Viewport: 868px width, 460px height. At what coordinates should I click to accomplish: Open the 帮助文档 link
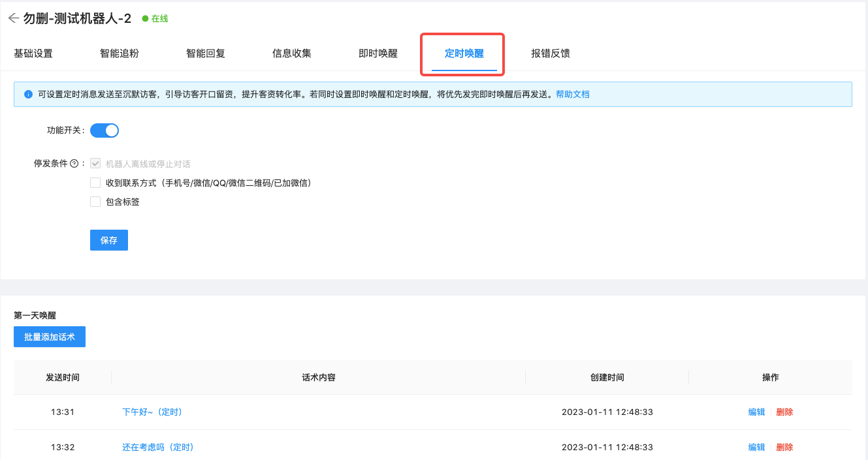(573, 95)
